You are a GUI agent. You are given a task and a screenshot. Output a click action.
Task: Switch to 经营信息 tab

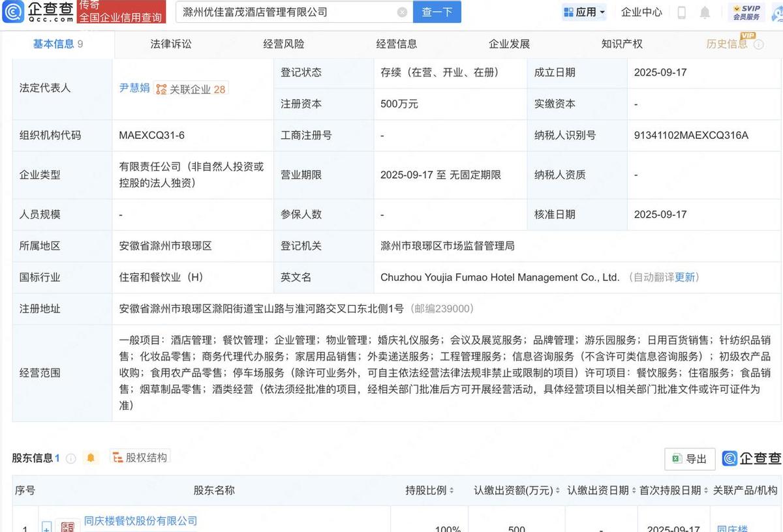click(x=397, y=44)
